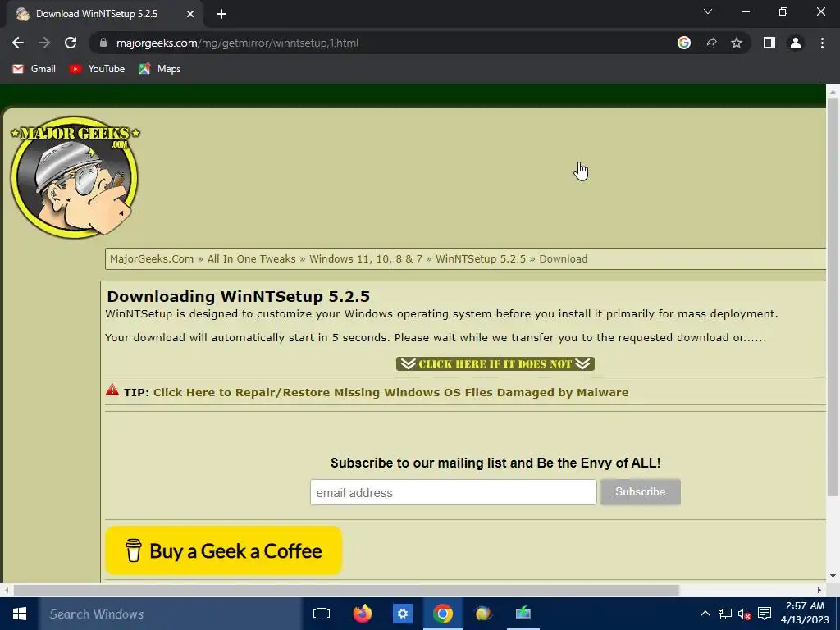The width and height of the screenshot is (840, 630).
Task: Click the address bar URL
Action: [237, 43]
